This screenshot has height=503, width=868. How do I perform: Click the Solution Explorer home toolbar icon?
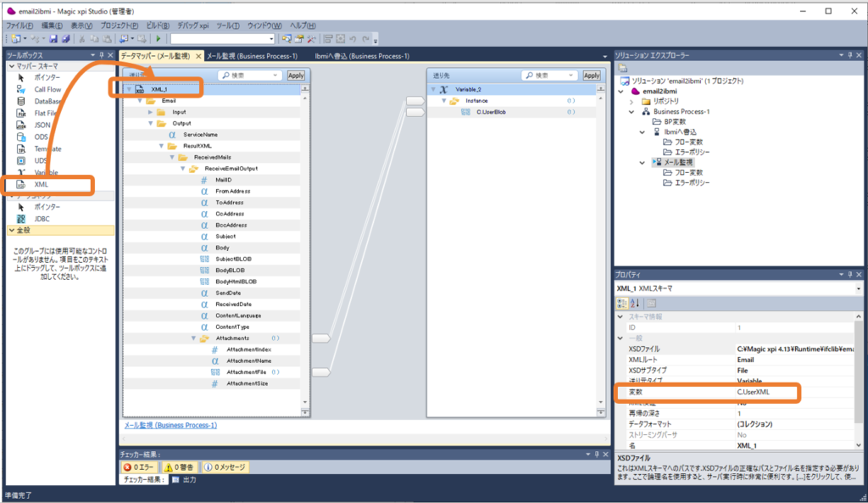pos(623,68)
